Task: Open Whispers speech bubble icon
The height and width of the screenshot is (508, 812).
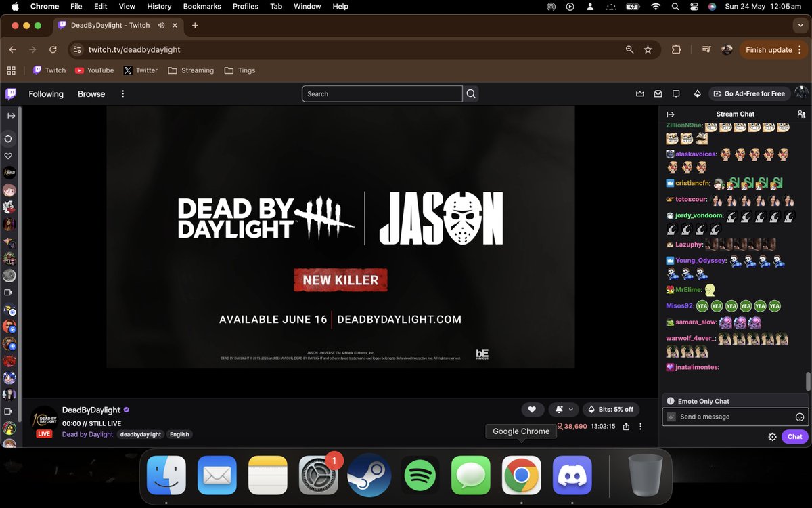Action: coord(676,93)
